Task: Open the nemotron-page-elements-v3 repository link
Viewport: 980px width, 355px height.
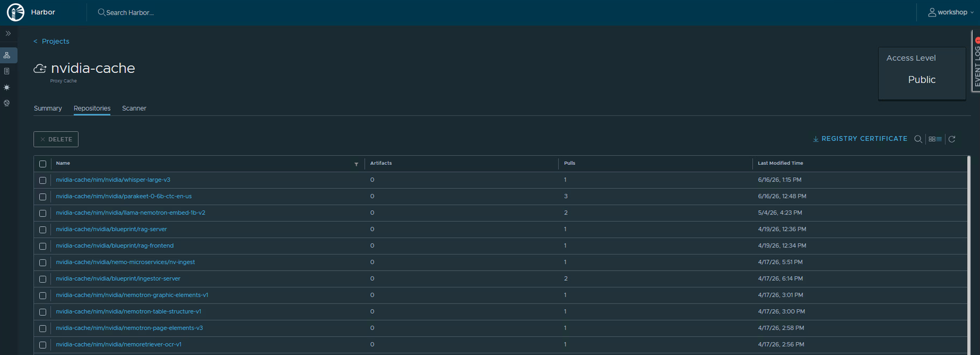Action: point(129,328)
